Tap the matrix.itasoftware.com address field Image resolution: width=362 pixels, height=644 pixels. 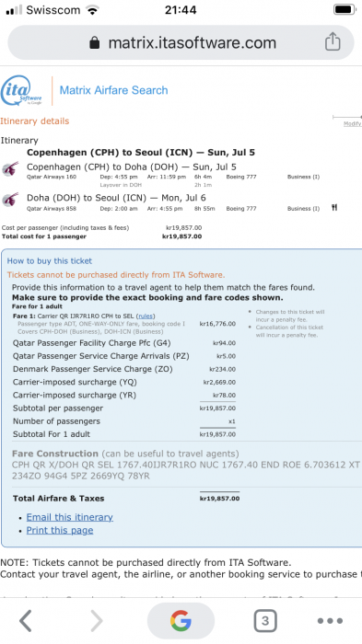point(181,42)
